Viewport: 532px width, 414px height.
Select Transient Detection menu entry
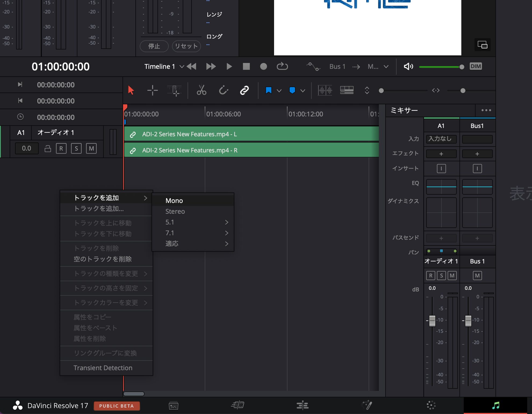[x=103, y=368]
